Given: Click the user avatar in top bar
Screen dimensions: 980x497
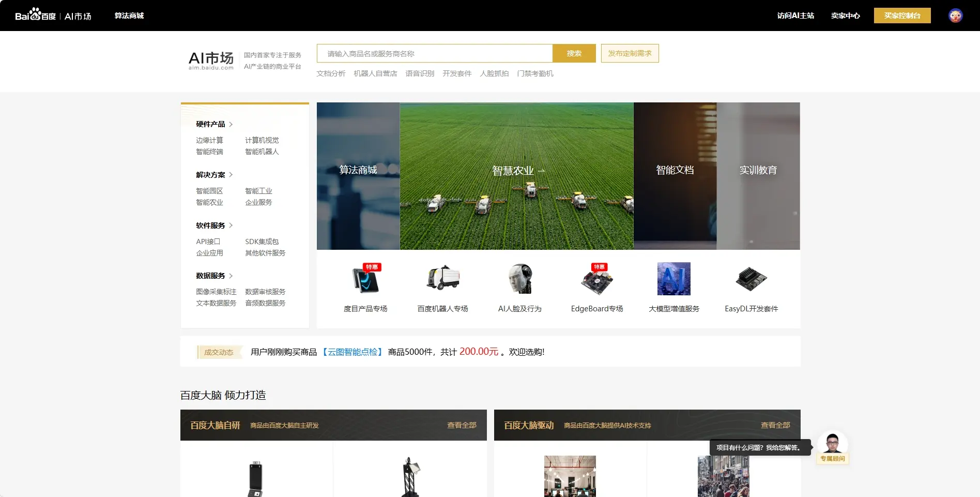Looking at the screenshot, I should pos(955,15).
